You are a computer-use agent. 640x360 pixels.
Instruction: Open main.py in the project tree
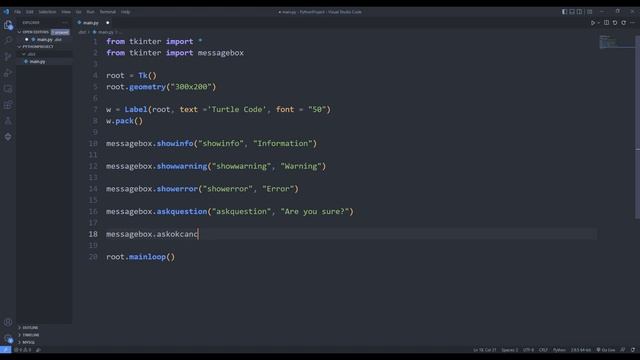tap(37, 62)
